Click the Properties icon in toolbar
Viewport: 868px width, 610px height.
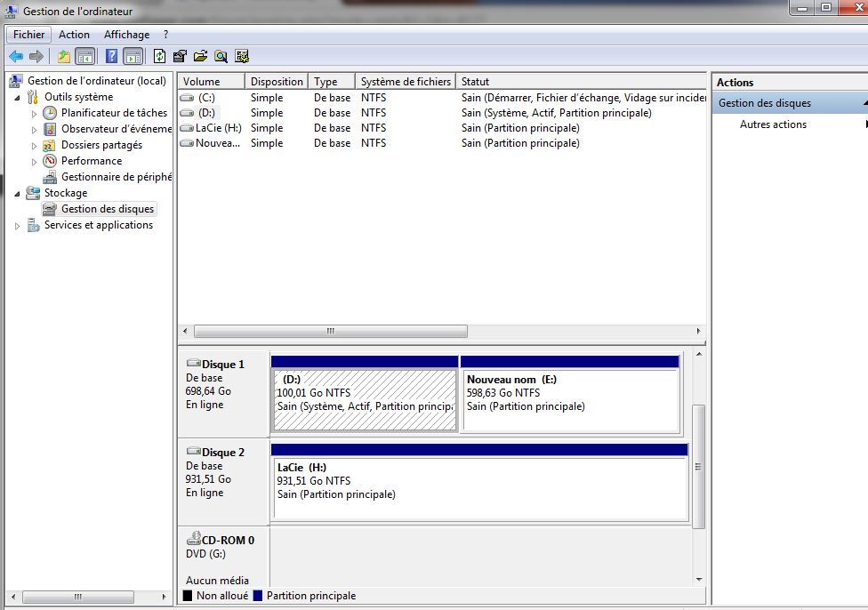coord(181,57)
